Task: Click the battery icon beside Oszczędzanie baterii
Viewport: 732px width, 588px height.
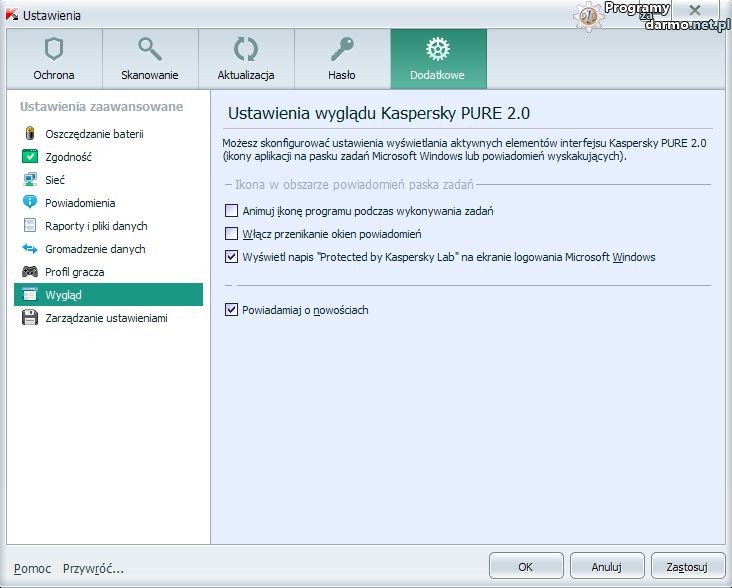Action: click(30, 133)
